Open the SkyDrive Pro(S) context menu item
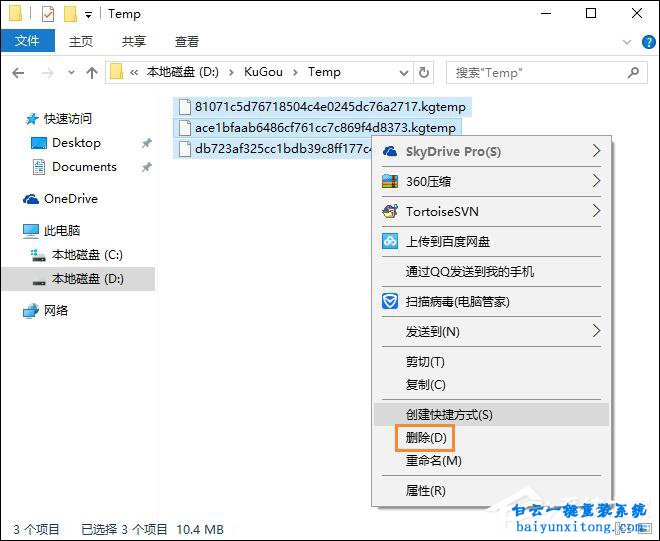Viewport: 660px width, 541px height. point(491,151)
